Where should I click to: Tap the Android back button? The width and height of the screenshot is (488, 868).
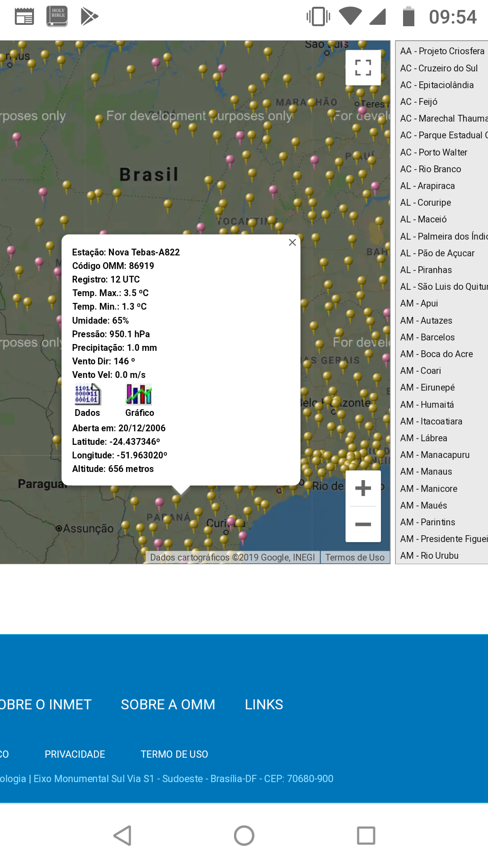tap(122, 835)
